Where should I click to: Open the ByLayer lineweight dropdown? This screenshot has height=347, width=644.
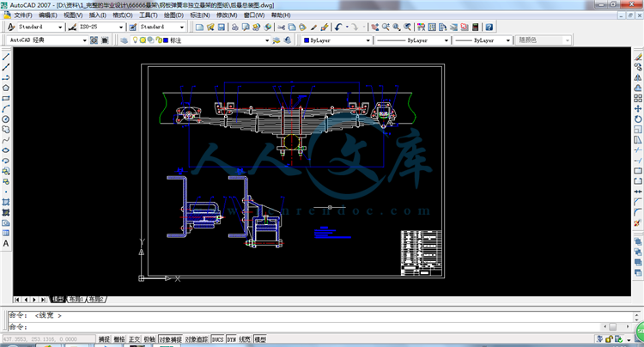(x=507, y=40)
